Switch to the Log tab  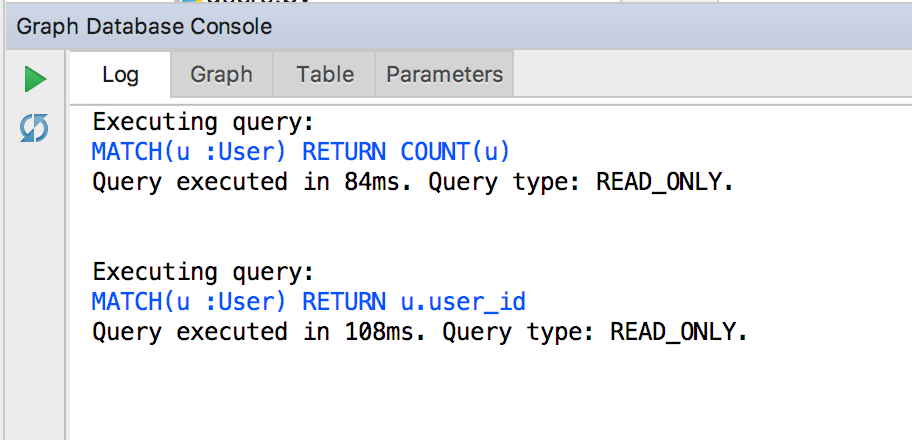click(120, 74)
